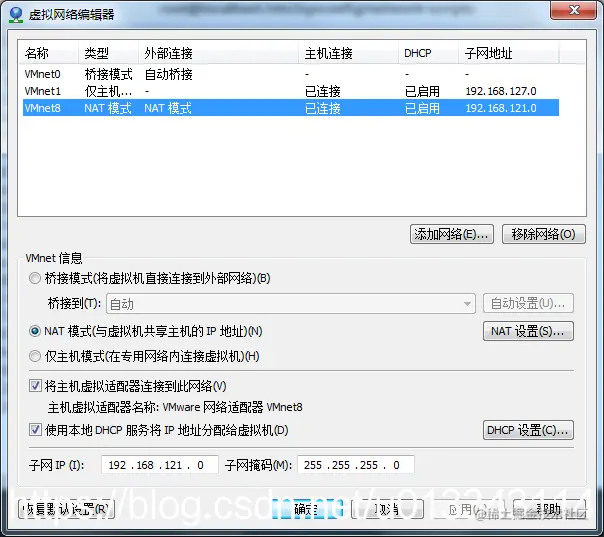This screenshot has height=537, width=604.
Task: Click the 子网掩码 input field
Action: tap(356, 465)
